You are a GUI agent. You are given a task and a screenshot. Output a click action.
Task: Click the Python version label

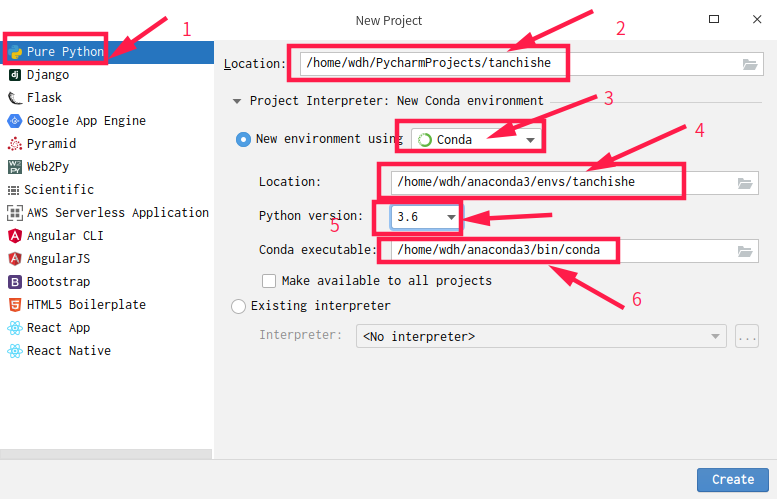point(311,216)
